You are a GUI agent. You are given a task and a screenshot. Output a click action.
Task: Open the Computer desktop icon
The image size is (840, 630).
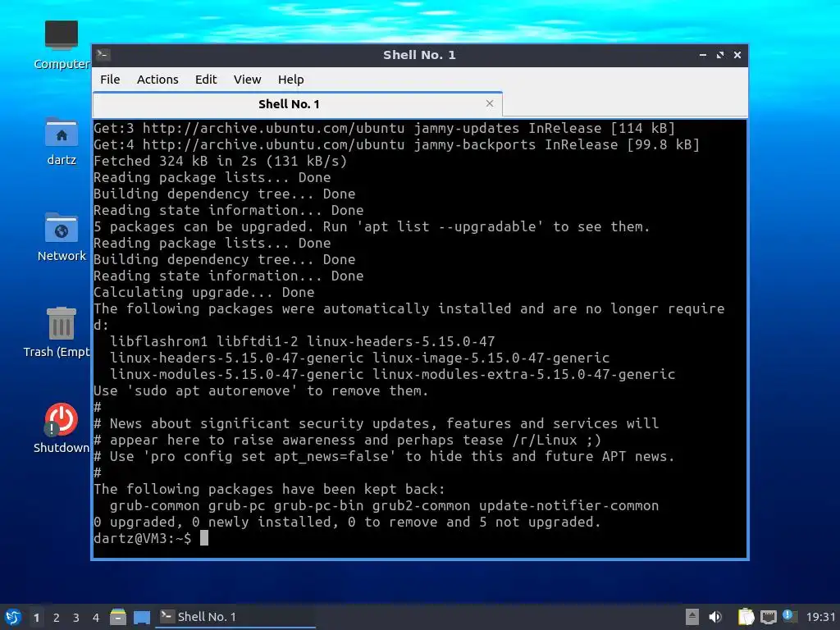[61, 45]
